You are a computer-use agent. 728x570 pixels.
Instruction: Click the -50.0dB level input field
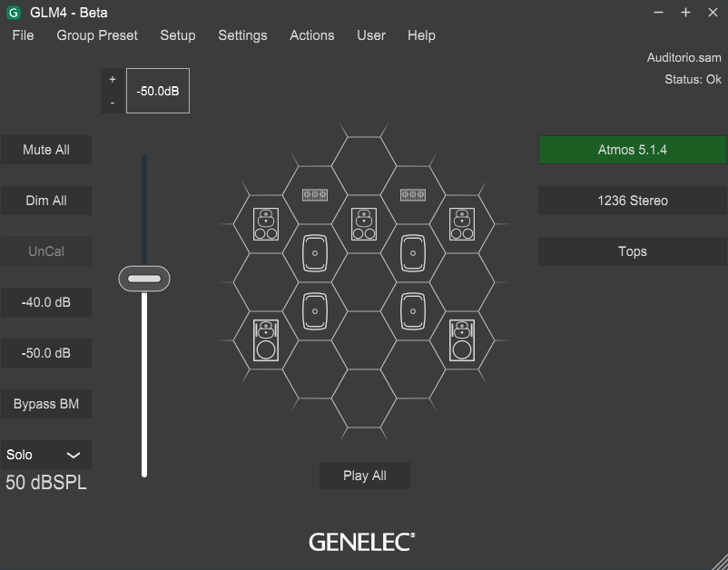pyautogui.click(x=157, y=91)
